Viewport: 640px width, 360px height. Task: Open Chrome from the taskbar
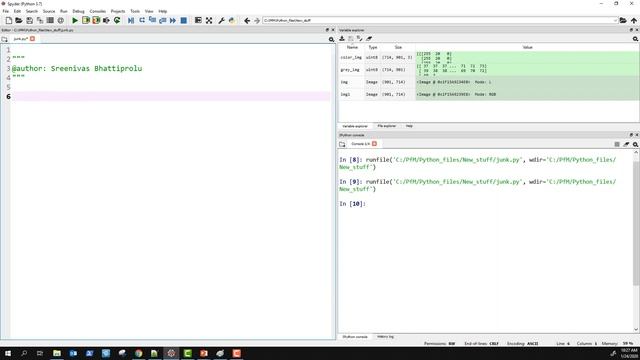138,353
